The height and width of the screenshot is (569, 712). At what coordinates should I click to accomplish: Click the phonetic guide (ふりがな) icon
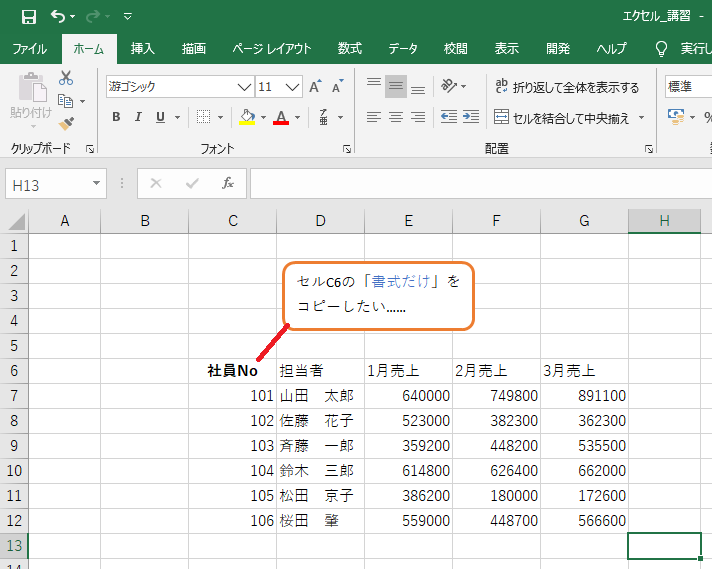[324, 117]
